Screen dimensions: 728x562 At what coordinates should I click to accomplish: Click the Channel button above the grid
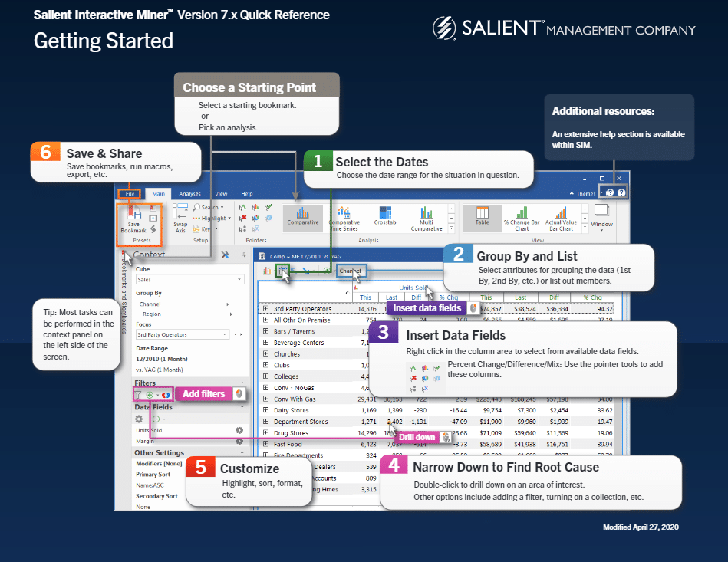pos(351,271)
